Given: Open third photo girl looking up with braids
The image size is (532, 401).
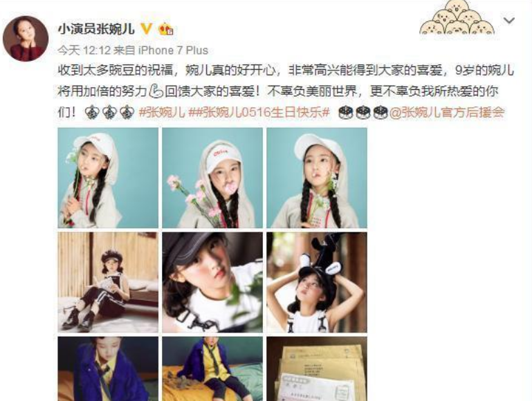Looking at the screenshot, I should point(317,178).
